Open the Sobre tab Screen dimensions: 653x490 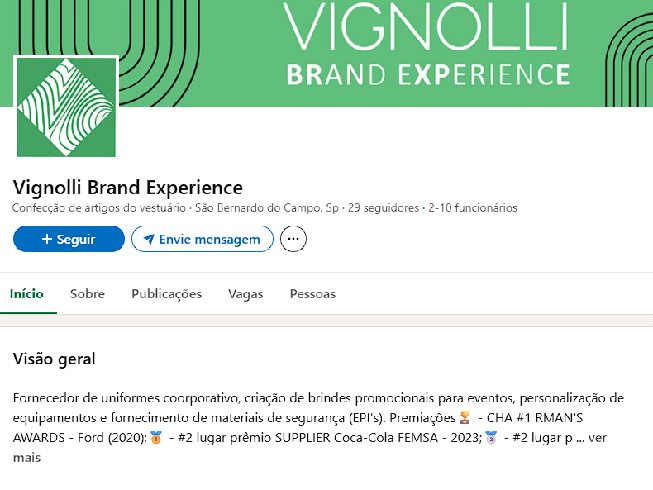pos(87,294)
